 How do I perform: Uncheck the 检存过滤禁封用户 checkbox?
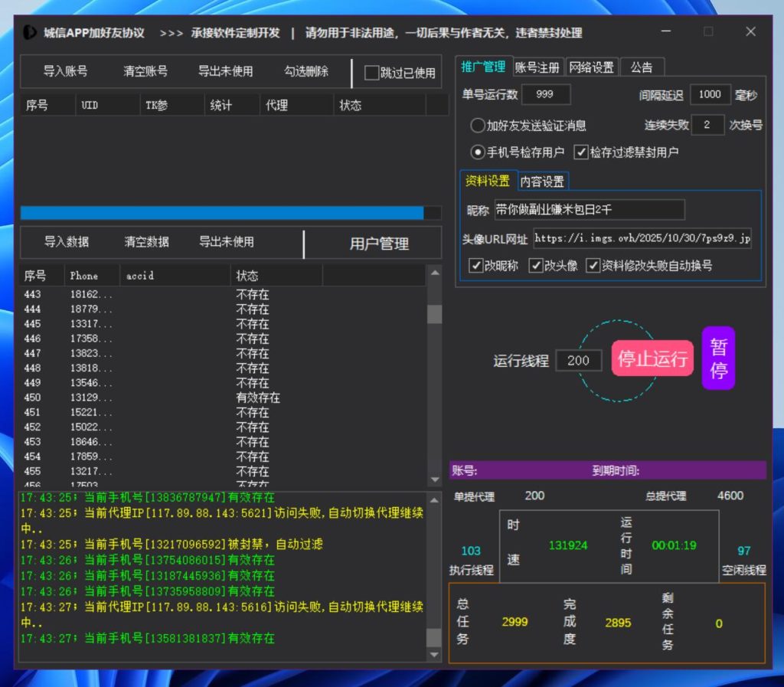click(580, 152)
